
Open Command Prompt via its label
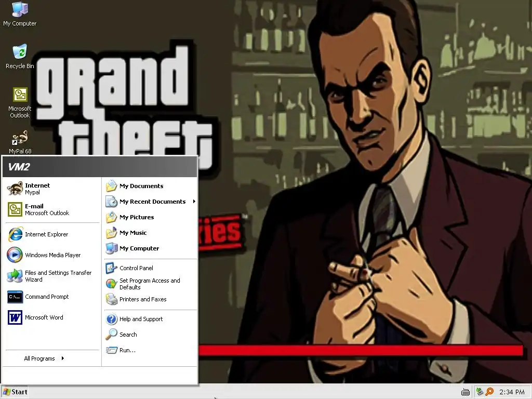[x=47, y=297]
